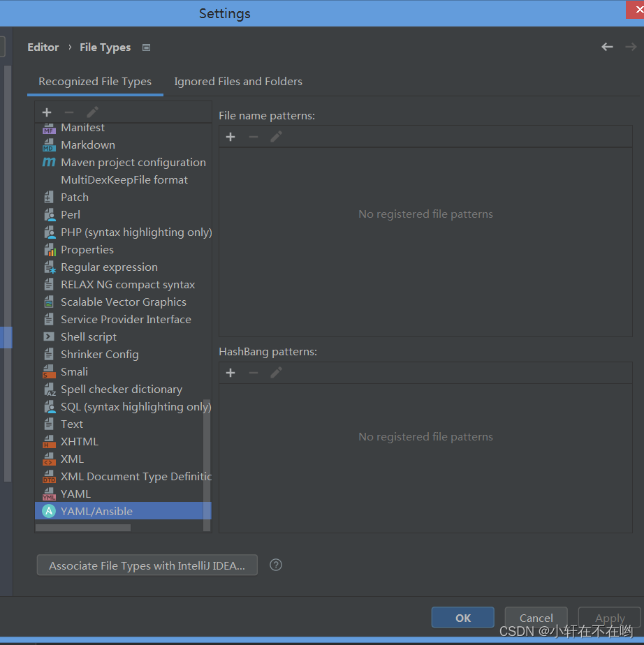Click the Apply button

(609, 617)
